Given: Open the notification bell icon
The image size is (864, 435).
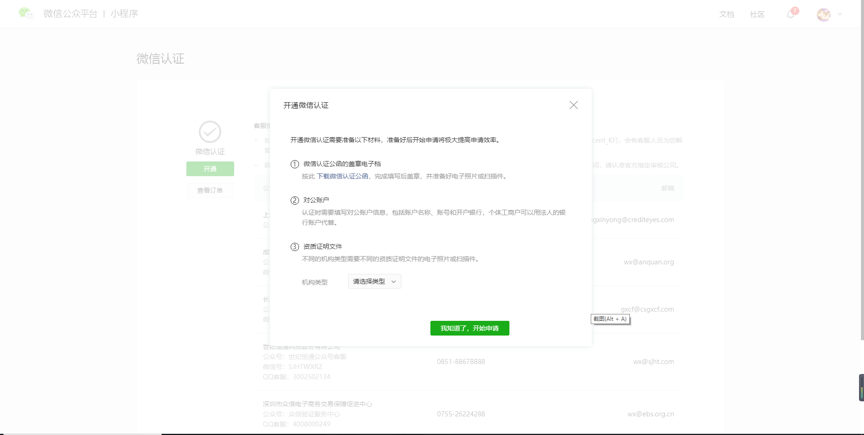Looking at the screenshot, I should click(791, 14).
